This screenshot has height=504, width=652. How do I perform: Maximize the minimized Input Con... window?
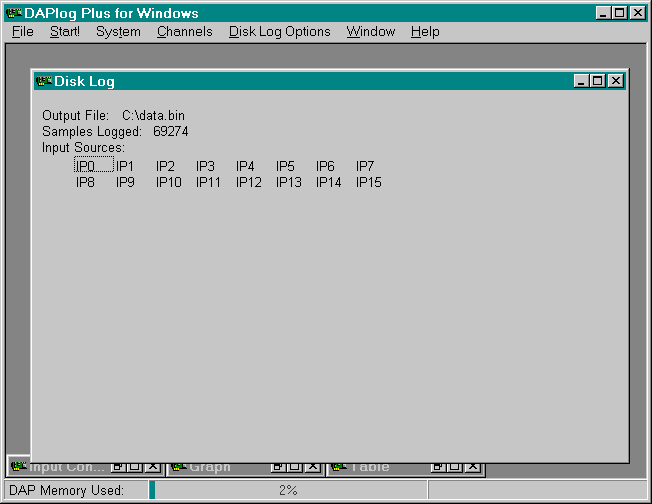(x=135, y=467)
